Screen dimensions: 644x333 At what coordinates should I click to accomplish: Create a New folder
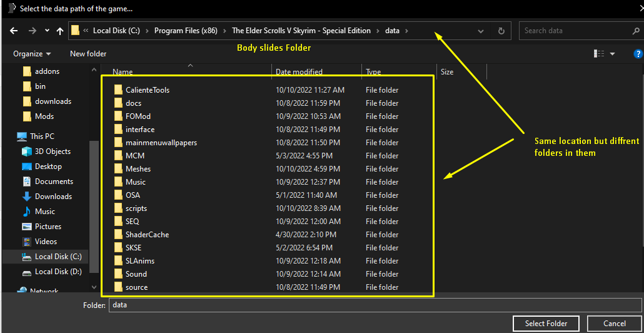click(88, 54)
